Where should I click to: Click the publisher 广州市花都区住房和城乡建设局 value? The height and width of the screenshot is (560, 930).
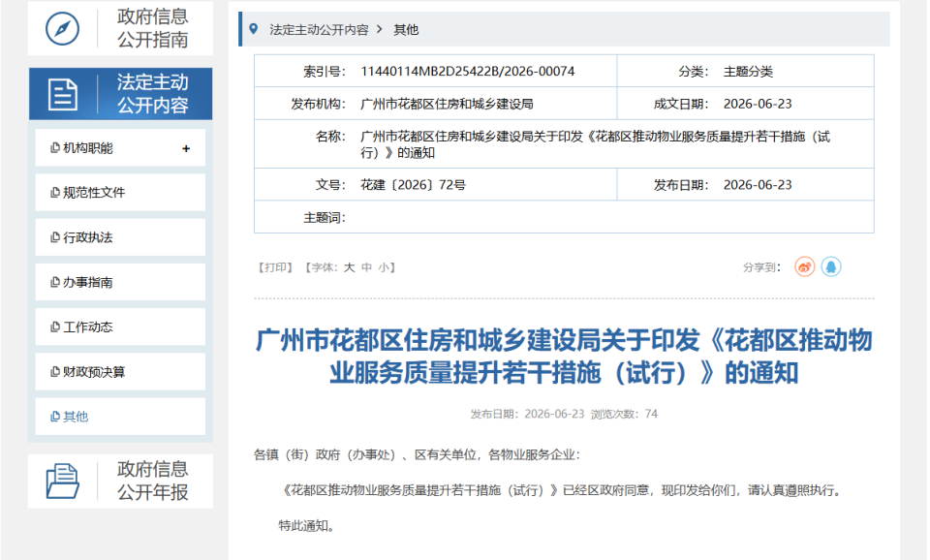pyautogui.click(x=447, y=104)
